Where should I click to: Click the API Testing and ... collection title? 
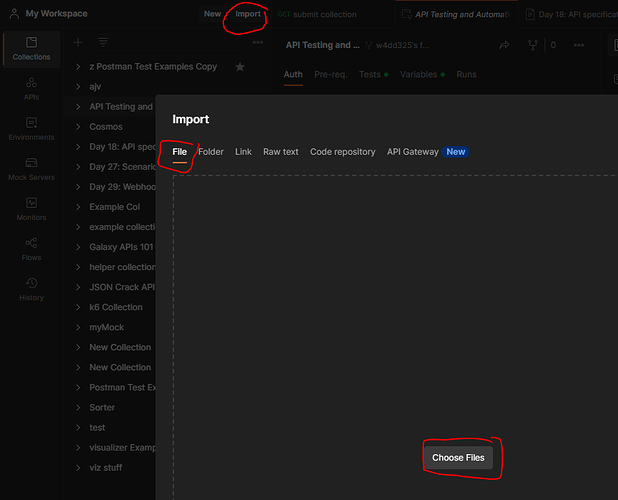(322, 45)
